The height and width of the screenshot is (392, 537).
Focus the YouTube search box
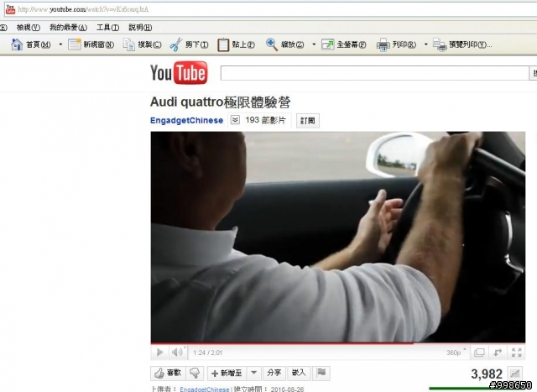click(x=375, y=73)
